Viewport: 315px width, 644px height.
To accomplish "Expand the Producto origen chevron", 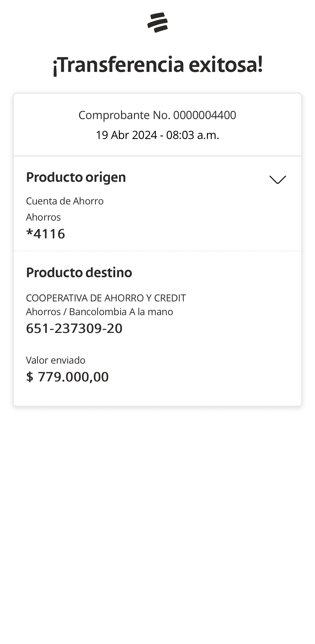I will (278, 180).
